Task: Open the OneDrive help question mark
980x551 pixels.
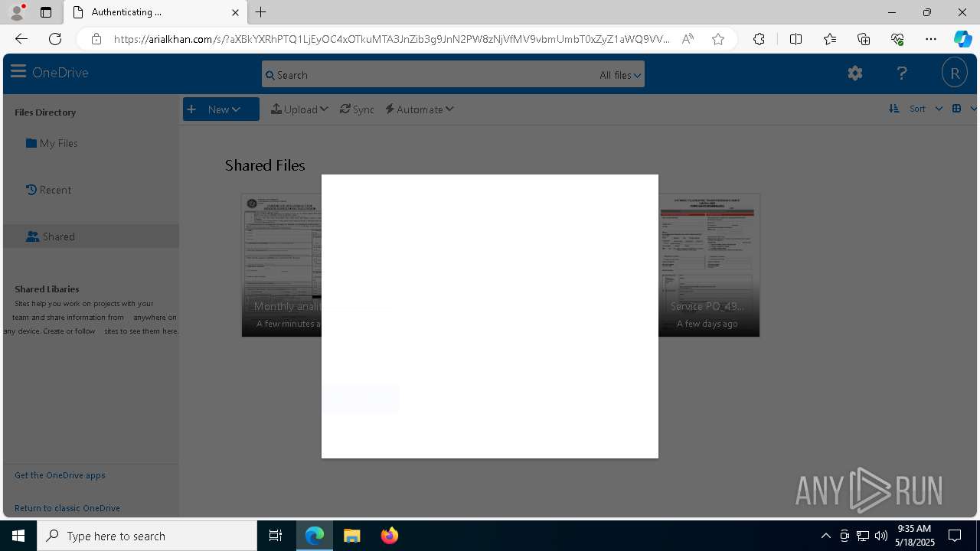Action: [902, 73]
